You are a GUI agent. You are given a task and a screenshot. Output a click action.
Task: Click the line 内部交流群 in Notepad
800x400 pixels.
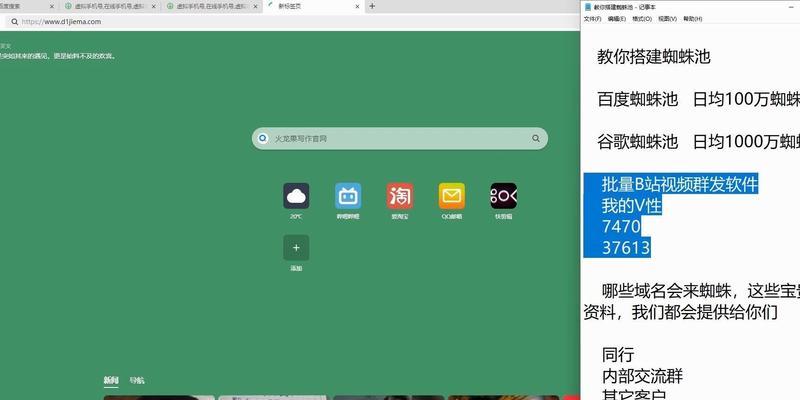point(642,377)
